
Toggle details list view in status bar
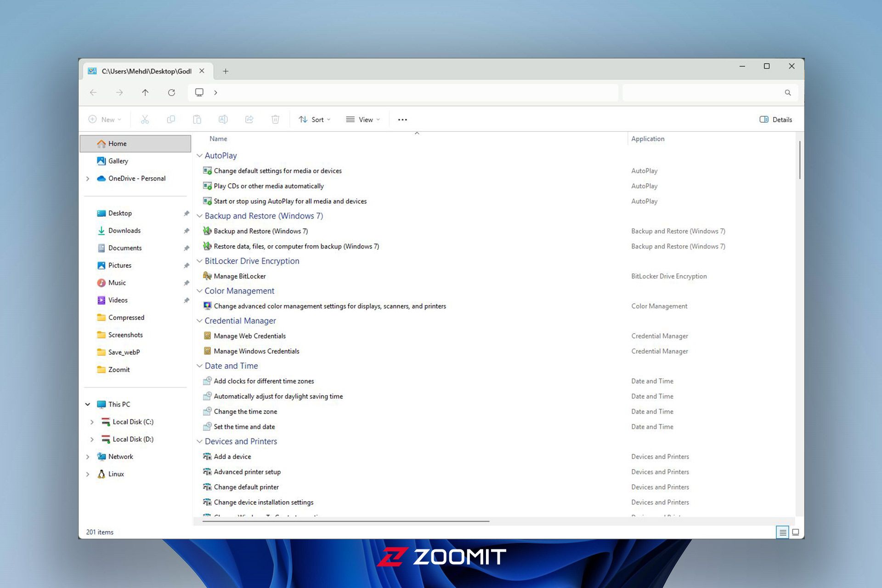tap(782, 532)
